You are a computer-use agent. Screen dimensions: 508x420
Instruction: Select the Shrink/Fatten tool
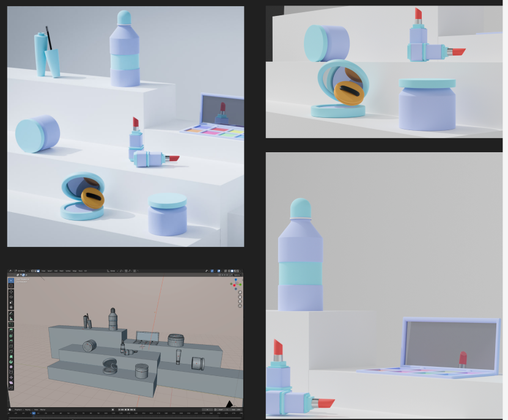point(10,378)
